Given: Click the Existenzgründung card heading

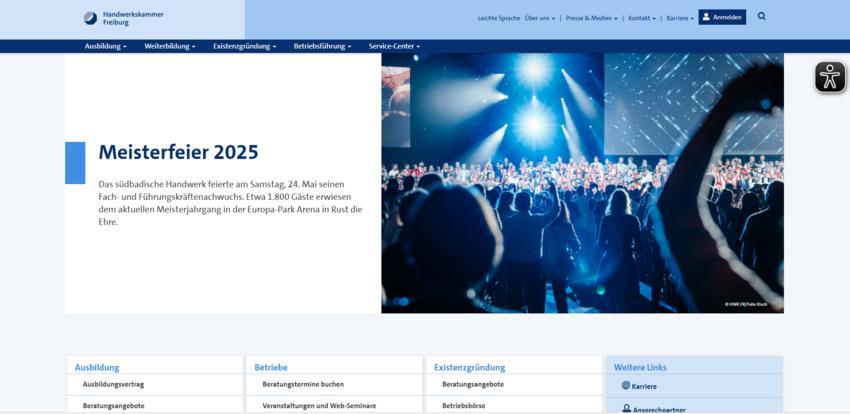Looking at the screenshot, I should 469,367.
